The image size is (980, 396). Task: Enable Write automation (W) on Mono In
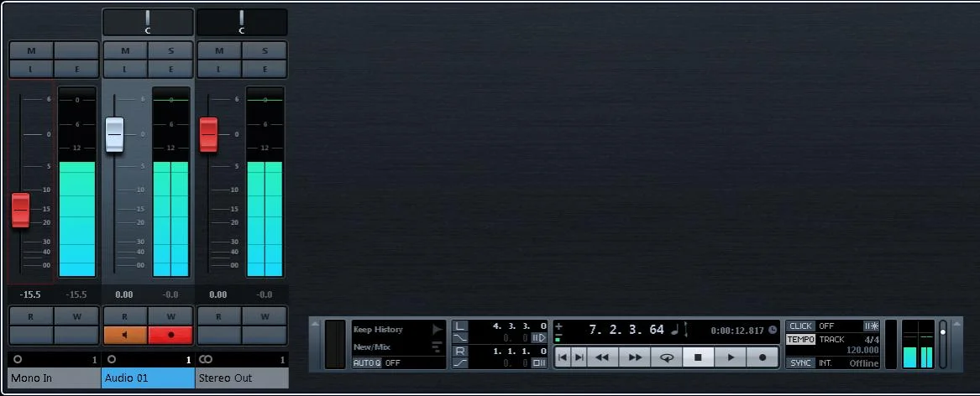[x=77, y=316]
